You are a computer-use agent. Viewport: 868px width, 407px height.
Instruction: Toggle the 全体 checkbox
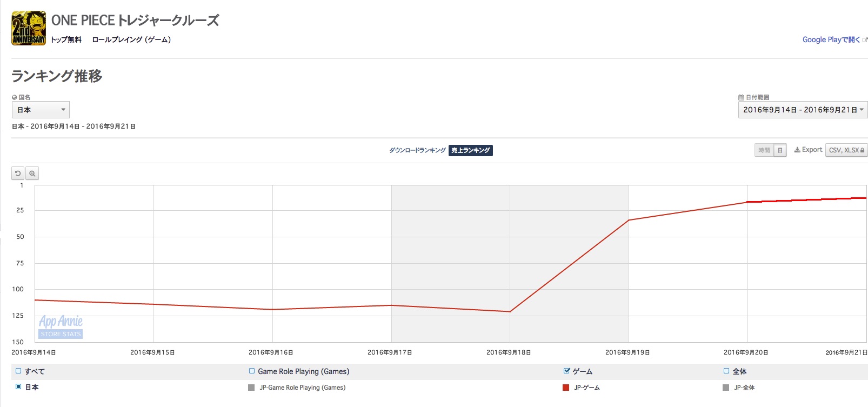pyautogui.click(x=726, y=371)
